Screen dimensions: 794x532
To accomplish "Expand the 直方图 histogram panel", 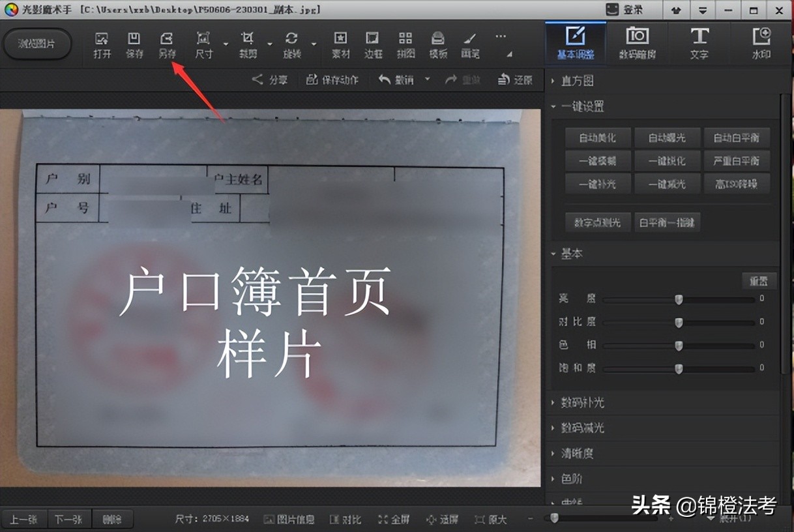I will [577, 80].
